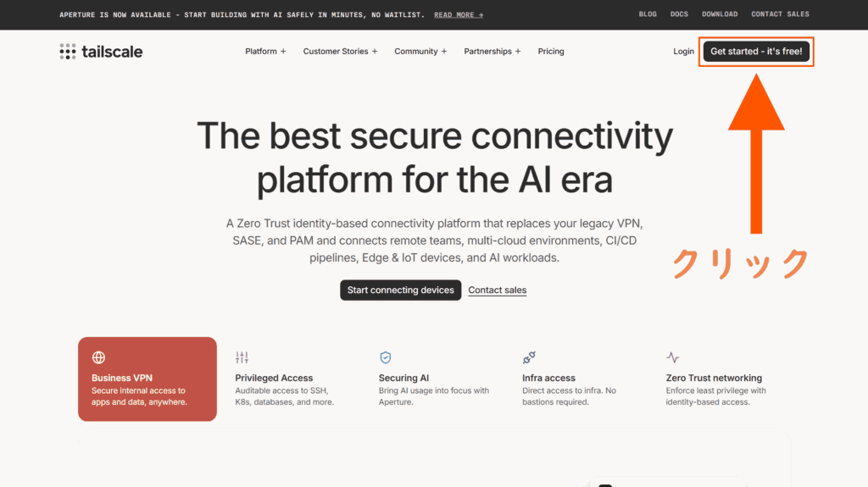Open the Blog link in top bar
Screen dimensions: 868x487
click(x=648, y=14)
